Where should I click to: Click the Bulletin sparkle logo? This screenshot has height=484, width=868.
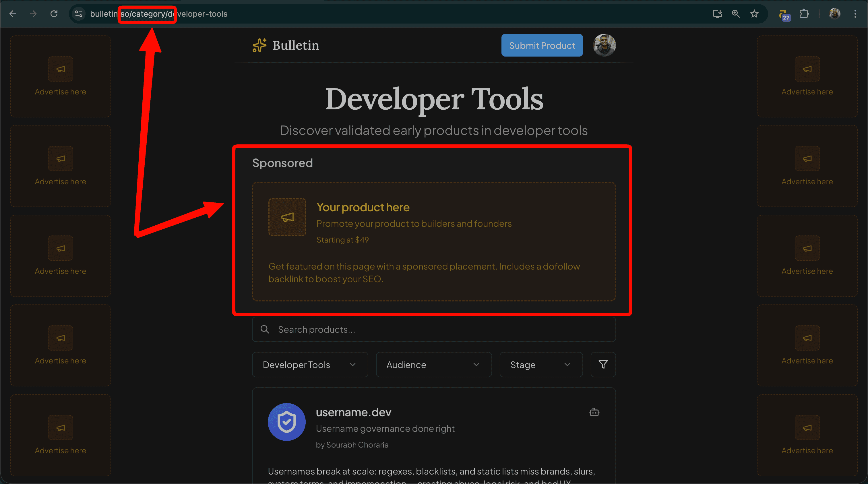pos(259,45)
